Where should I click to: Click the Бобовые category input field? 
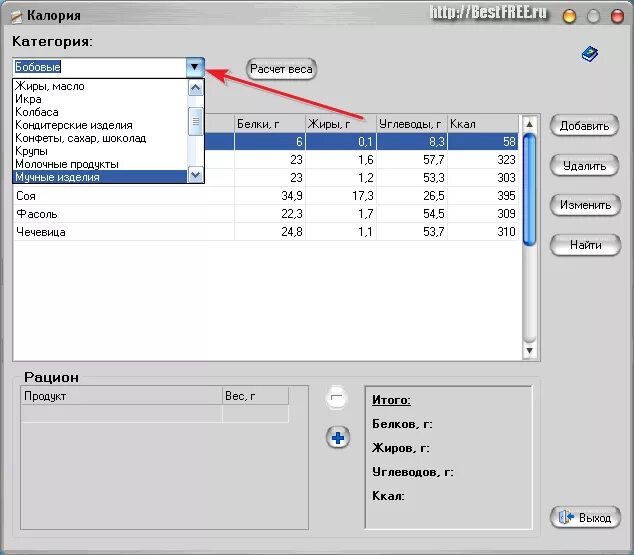[100, 67]
